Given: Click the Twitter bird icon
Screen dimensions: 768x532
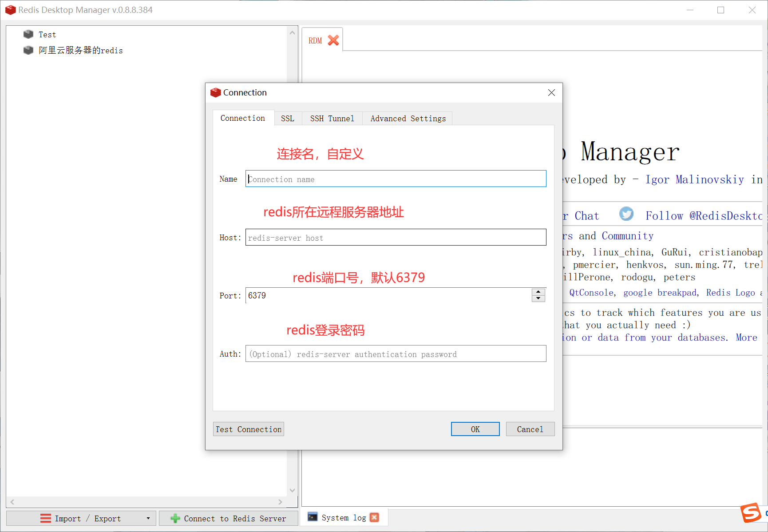Looking at the screenshot, I should 626,214.
